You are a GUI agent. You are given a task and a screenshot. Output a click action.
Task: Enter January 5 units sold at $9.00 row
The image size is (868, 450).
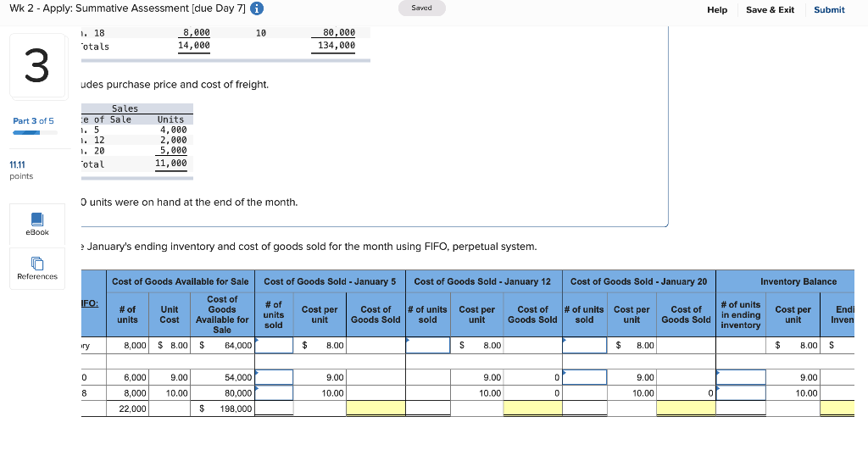(x=274, y=377)
